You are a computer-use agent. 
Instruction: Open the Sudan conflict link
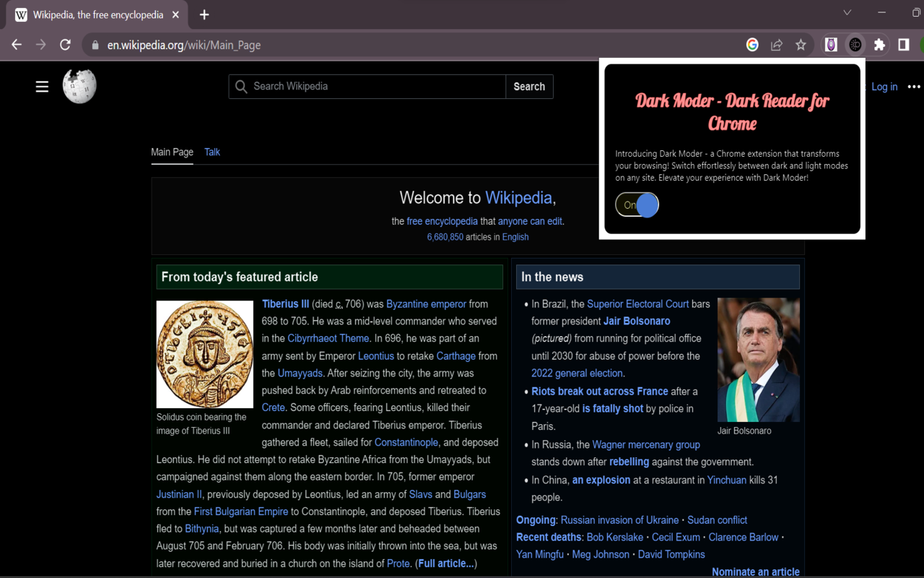point(718,520)
